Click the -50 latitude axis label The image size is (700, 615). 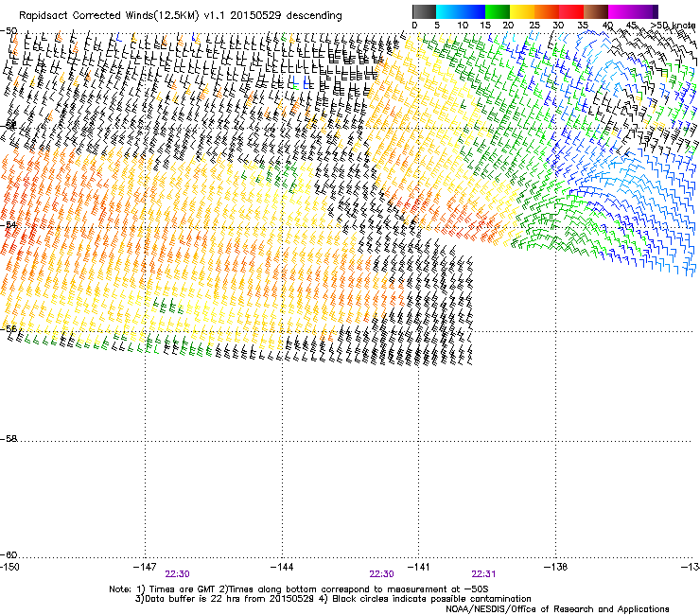click(x=9, y=31)
